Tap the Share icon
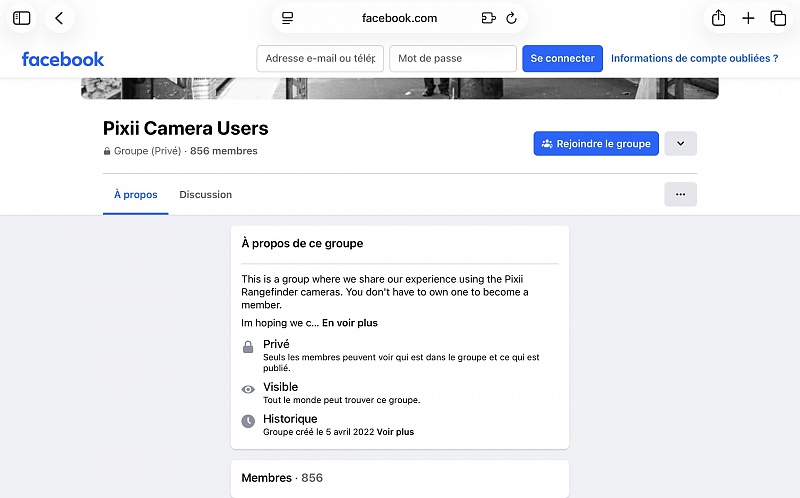 coord(718,18)
